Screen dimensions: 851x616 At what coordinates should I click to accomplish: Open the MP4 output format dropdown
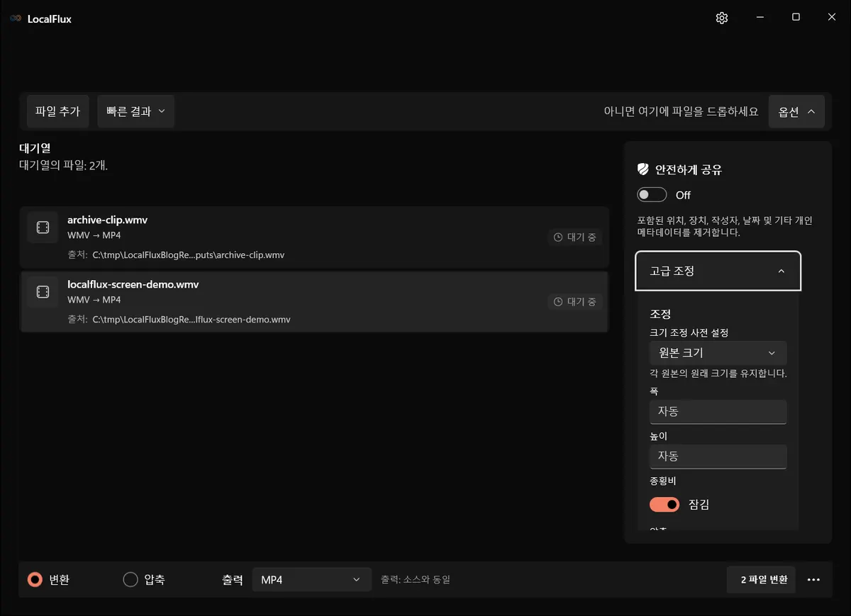tap(311, 580)
